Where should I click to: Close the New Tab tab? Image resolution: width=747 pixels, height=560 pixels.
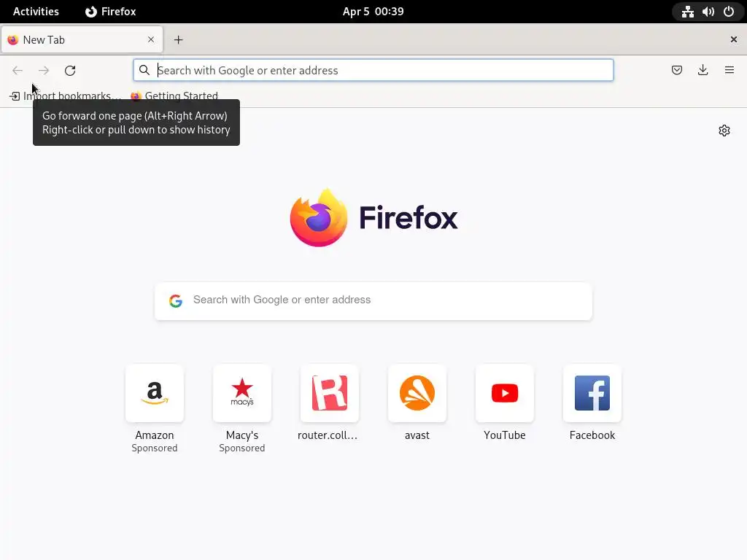point(150,39)
